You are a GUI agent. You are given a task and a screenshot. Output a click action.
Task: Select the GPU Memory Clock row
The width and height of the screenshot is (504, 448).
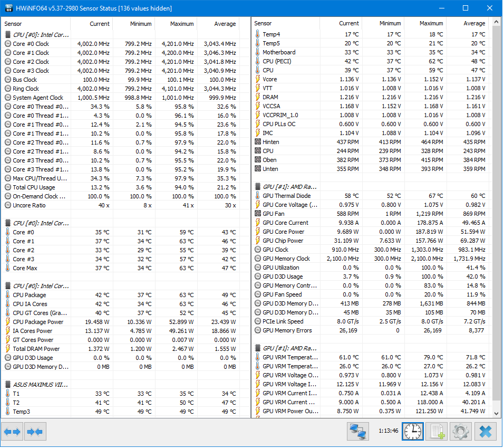(x=370, y=259)
